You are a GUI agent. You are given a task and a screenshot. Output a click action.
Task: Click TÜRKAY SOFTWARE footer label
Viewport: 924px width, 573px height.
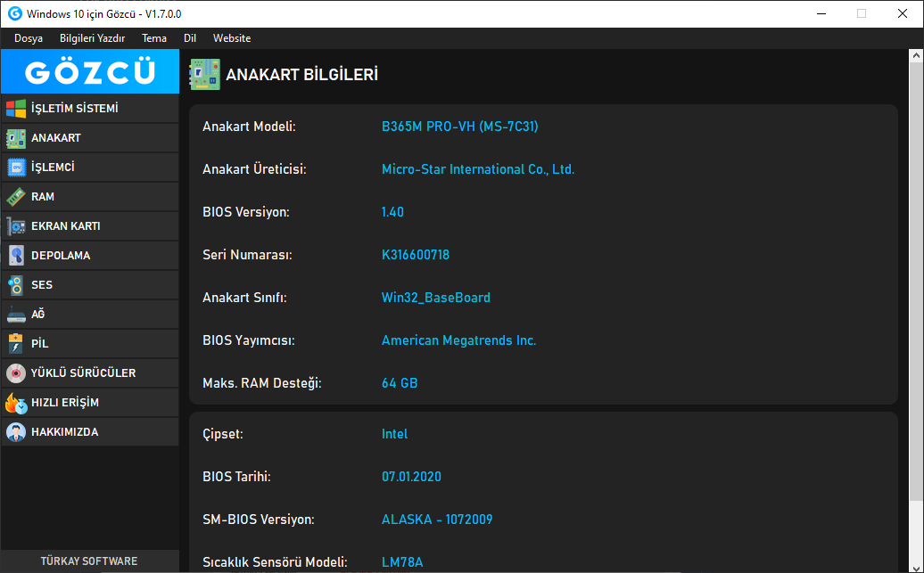coord(89,561)
